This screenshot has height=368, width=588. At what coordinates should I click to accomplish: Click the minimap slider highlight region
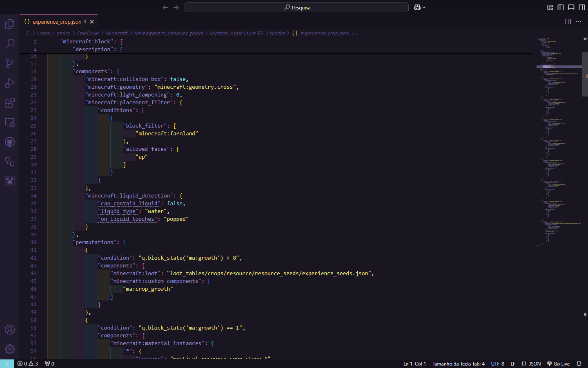559,66
